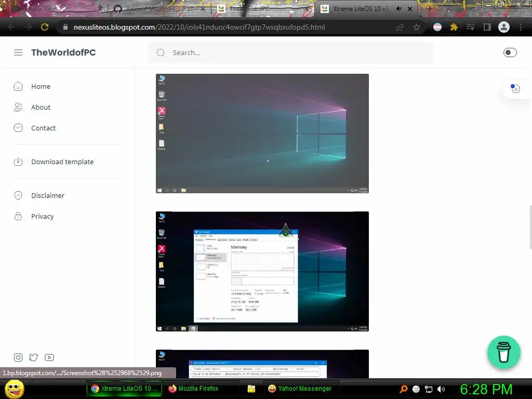Screen dimensions: 532x399
Task: Open a new browser tab
Action: 430,9
